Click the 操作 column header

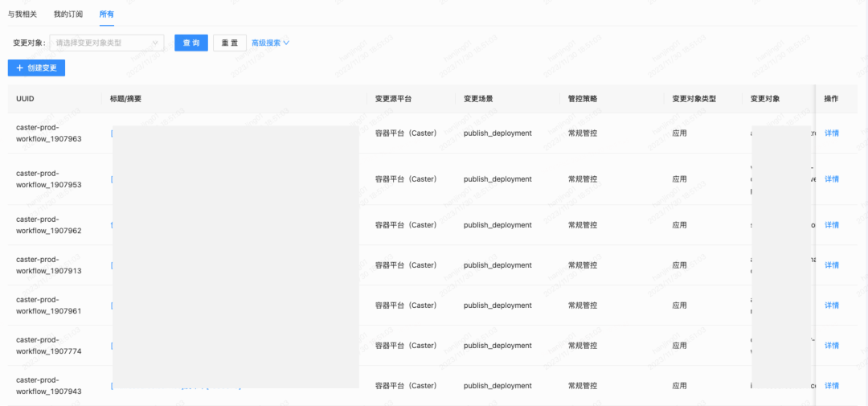click(832, 99)
